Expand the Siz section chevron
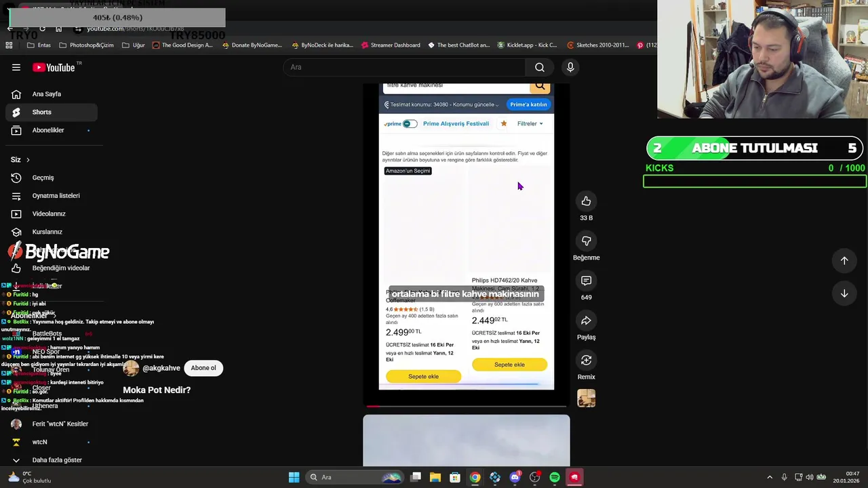 click(28, 160)
